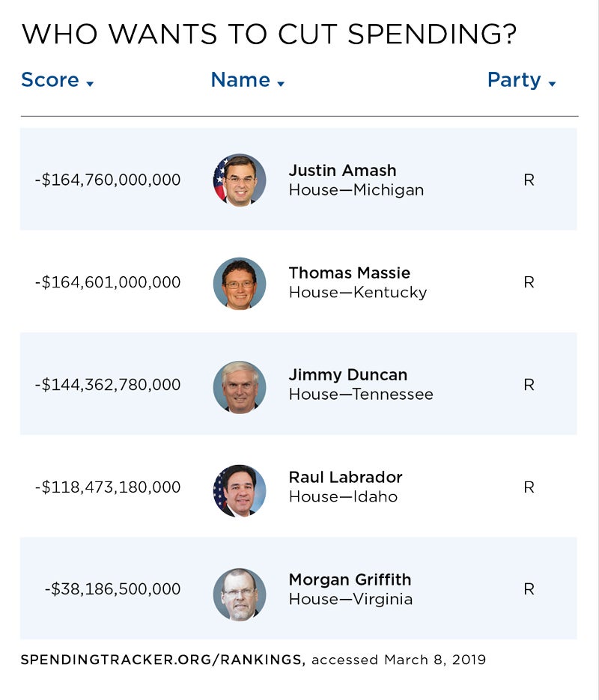The width and height of the screenshot is (599, 700).
Task: Open Justin Amash's name link
Action: (342, 171)
